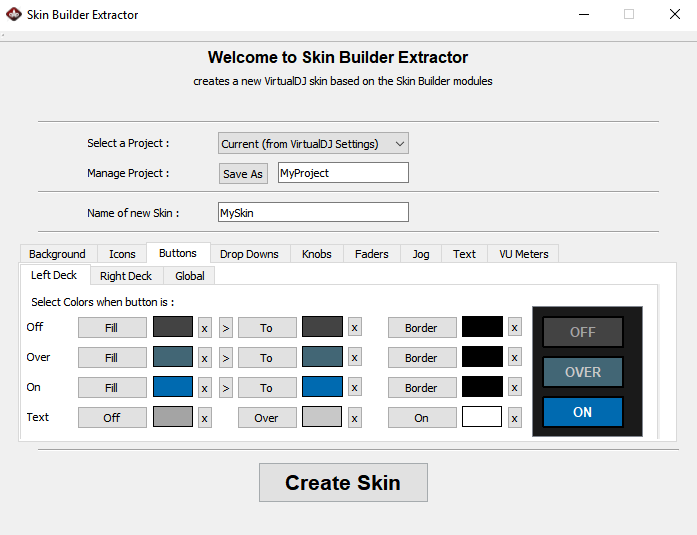
Task: Click the Off text color button
Action: [112, 418]
